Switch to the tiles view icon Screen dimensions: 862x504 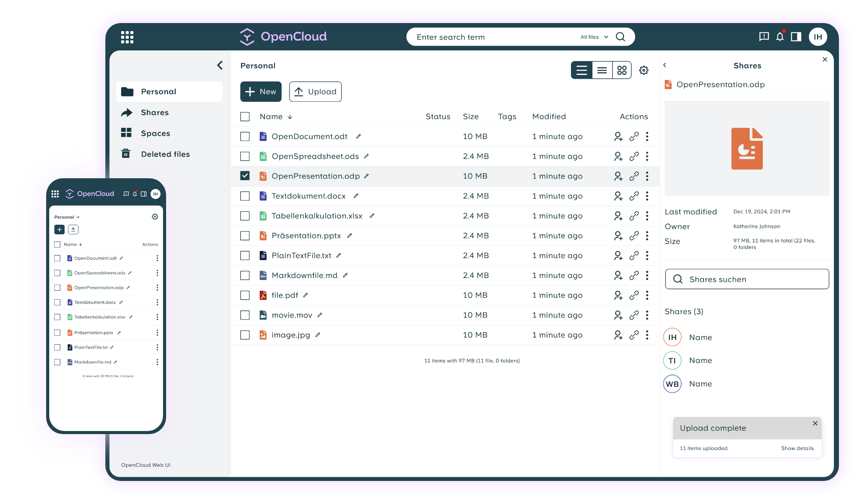(622, 70)
